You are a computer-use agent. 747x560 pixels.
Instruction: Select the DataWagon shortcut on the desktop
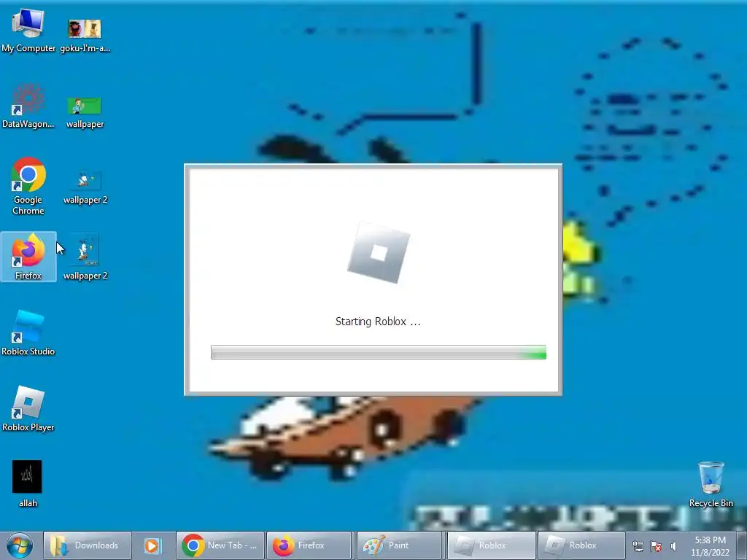[x=28, y=106]
